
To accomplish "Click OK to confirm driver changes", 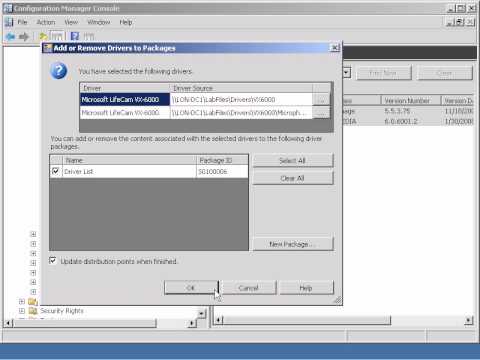I will [191, 288].
